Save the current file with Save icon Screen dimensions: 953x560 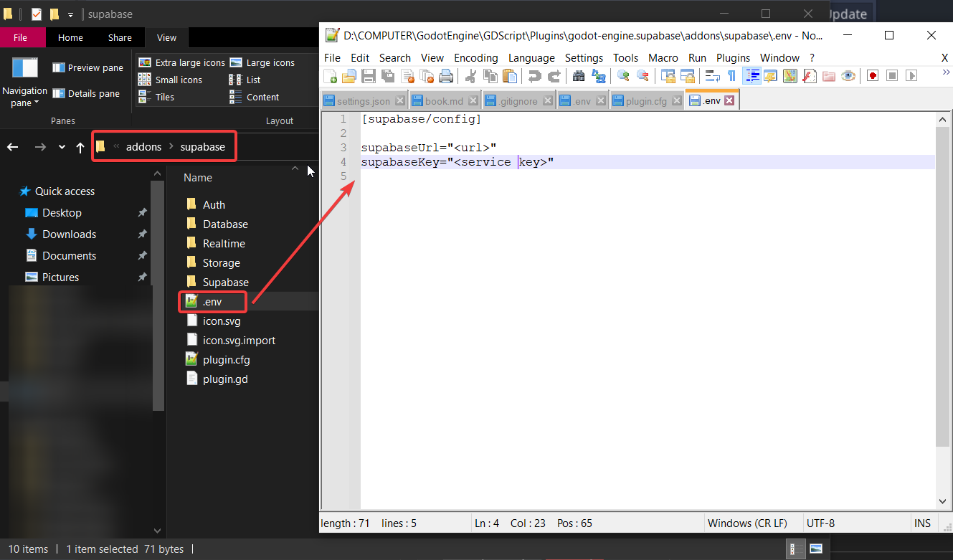[369, 75]
